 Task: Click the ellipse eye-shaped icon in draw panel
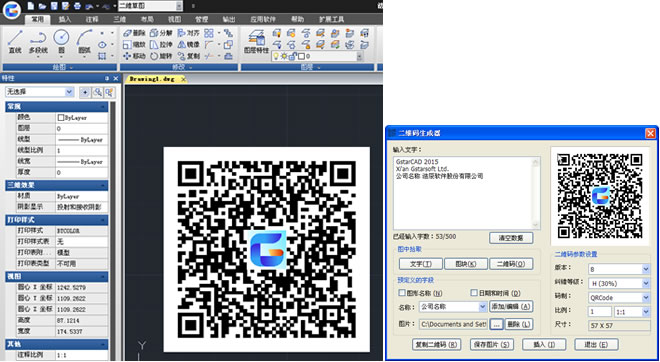102,45
